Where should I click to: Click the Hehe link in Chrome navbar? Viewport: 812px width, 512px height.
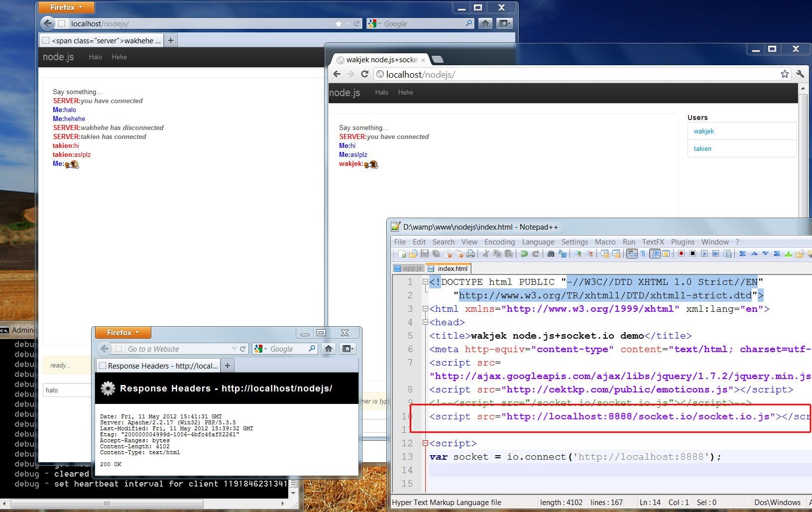(x=405, y=93)
